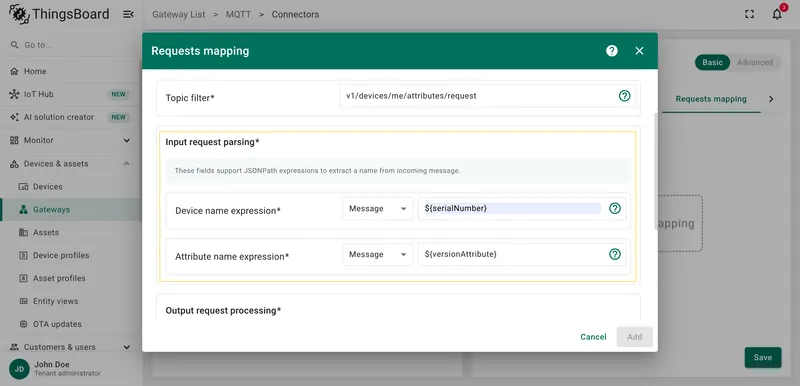Open the notifications bell

click(x=777, y=14)
